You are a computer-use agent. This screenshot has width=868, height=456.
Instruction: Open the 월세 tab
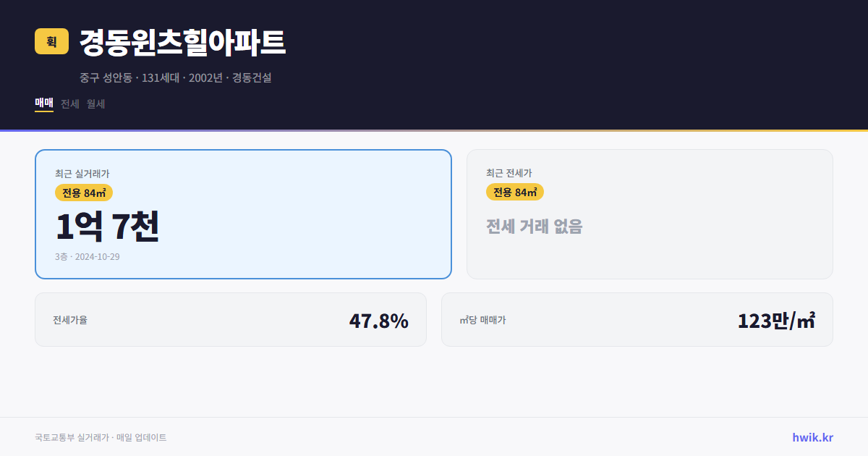94,104
